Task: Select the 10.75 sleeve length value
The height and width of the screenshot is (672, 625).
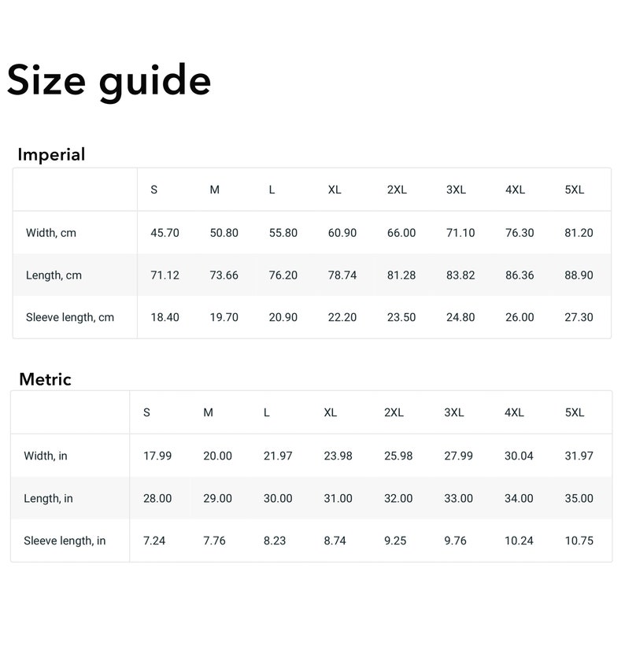Action: pyautogui.click(x=579, y=541)
